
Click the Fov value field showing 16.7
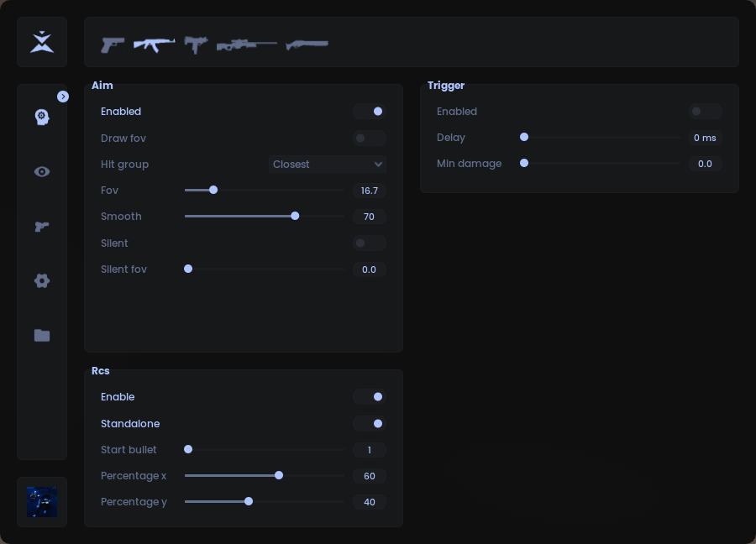(369, 191)
